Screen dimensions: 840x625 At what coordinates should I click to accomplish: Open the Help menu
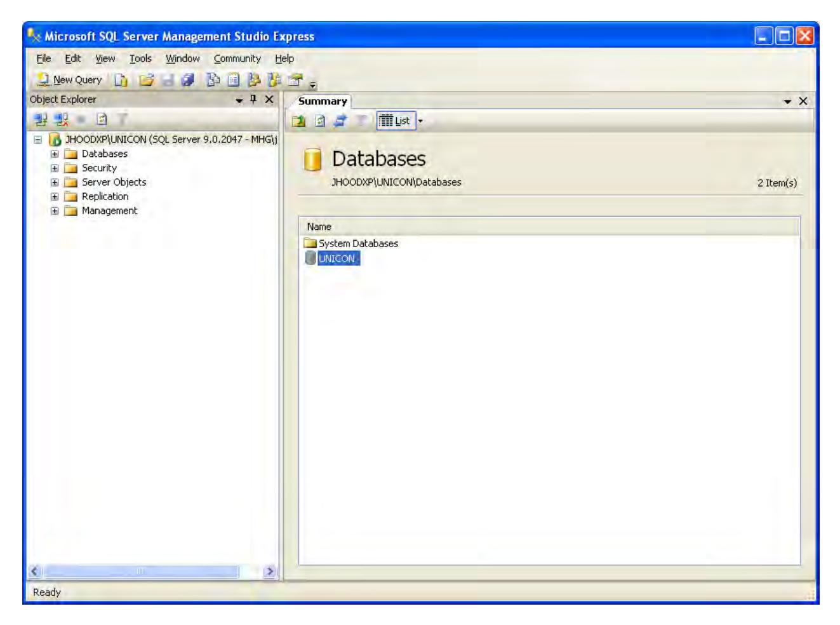[284, 58]
